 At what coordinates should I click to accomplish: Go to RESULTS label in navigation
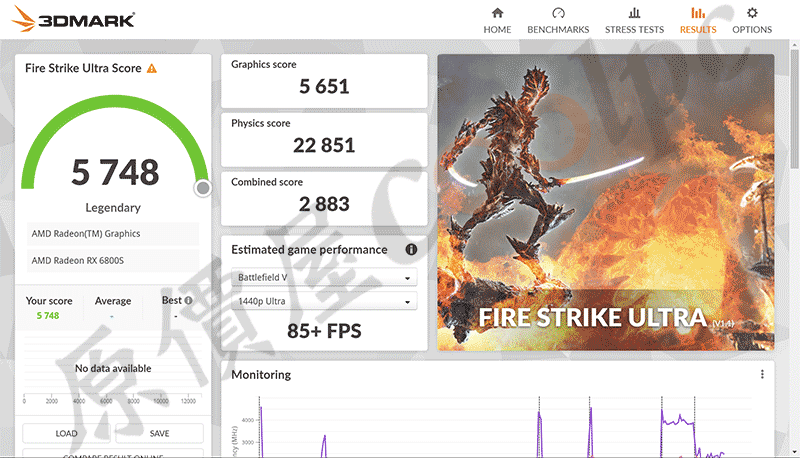(x=698, y=30)
